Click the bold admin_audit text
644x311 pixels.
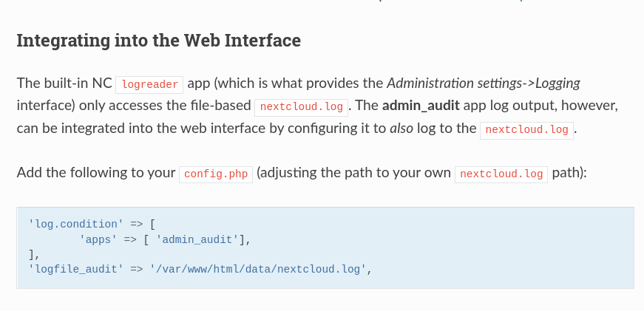point(419,106)
